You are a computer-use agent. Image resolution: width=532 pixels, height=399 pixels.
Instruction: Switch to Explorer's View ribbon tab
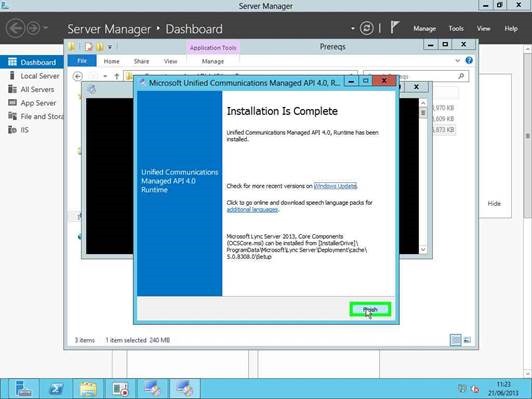click(x=171, y=61)
